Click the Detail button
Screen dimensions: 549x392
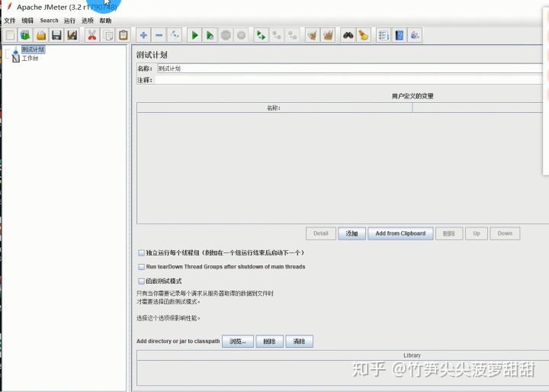click(x=321, y=233)
